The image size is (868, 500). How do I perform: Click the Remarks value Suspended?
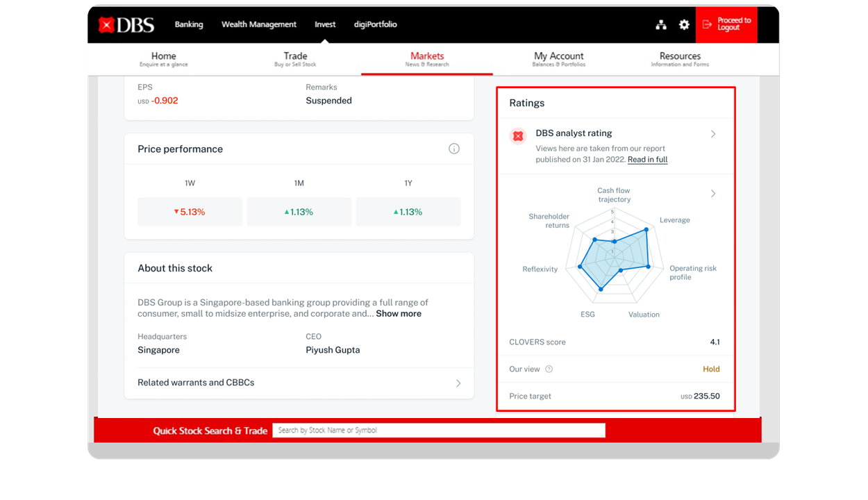point(328,101)
